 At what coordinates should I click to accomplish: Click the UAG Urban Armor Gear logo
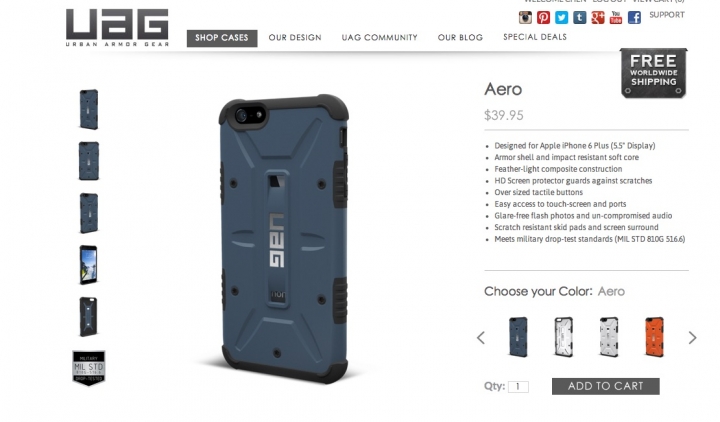[x=118, y=28]
